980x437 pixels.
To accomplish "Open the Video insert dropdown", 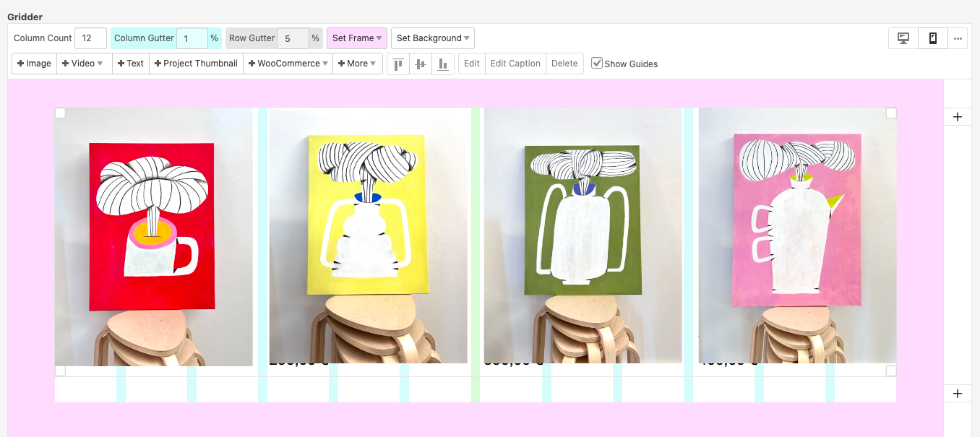I will pyautogui.click(x=83, y=64).
